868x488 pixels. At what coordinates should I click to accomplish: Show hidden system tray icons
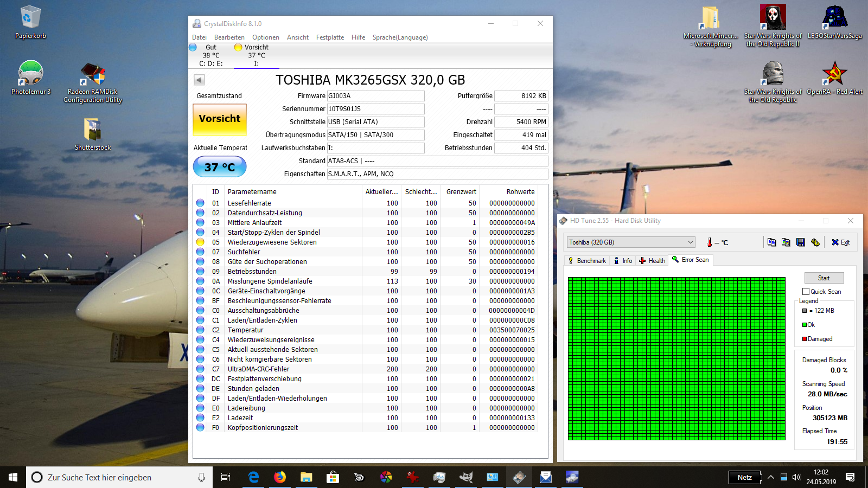click(770, 477)
